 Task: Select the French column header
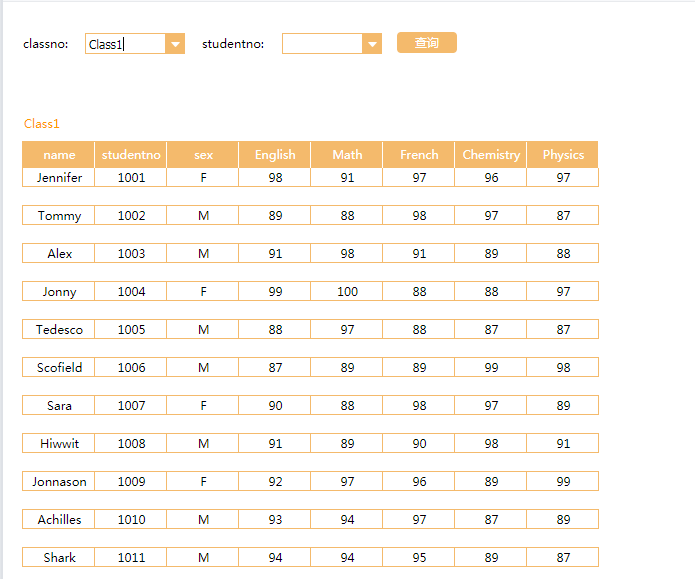(419, 155)
